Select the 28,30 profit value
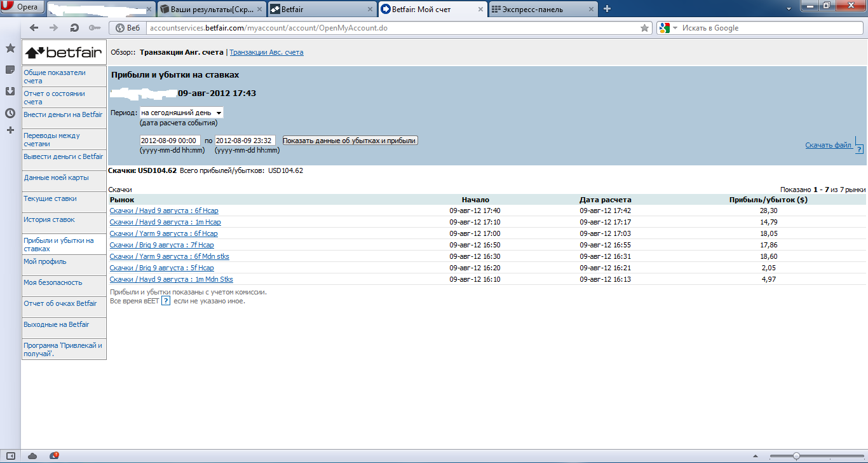 click(x=768, y=211)
